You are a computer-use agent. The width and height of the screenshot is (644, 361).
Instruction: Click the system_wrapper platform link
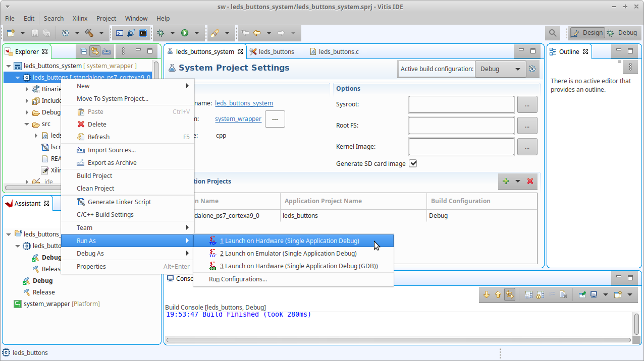pyautogui.click(x=238, y=119)
